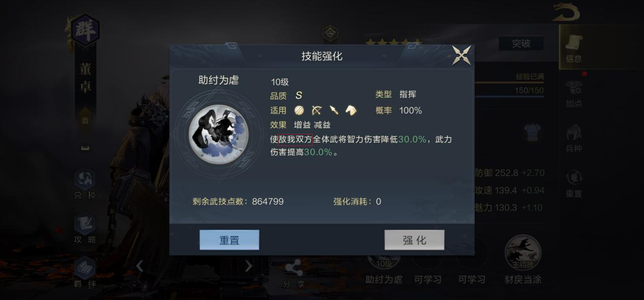
Task: Open the 加点 tab in sidebar
Action: tap(574, 94)
